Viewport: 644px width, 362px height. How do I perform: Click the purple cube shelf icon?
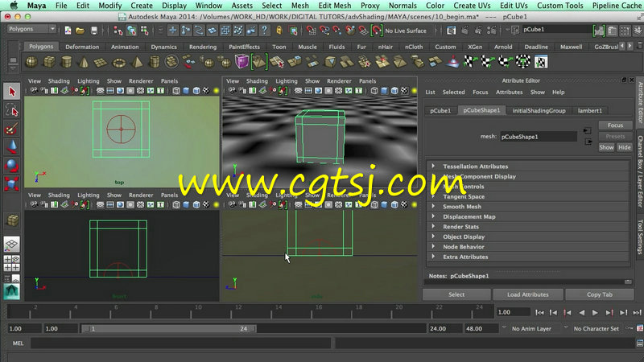click(242, 62)
